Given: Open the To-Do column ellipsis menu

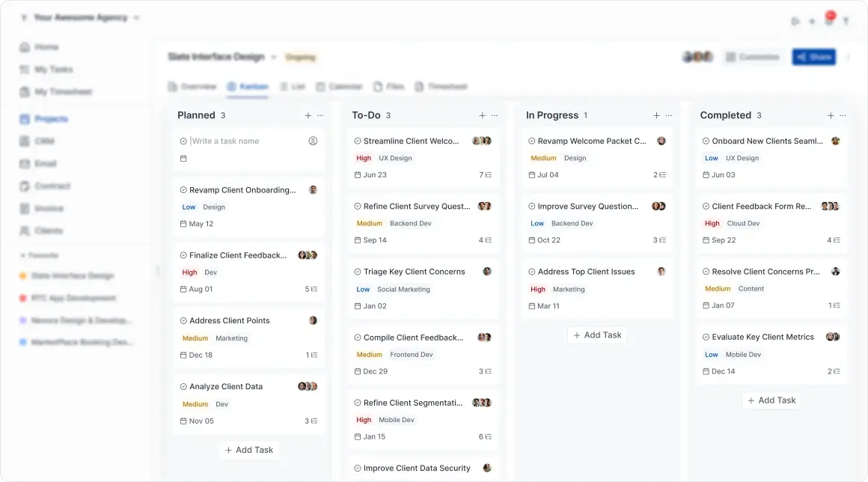Looking at the screenshot, I should (x=495, y=116).
